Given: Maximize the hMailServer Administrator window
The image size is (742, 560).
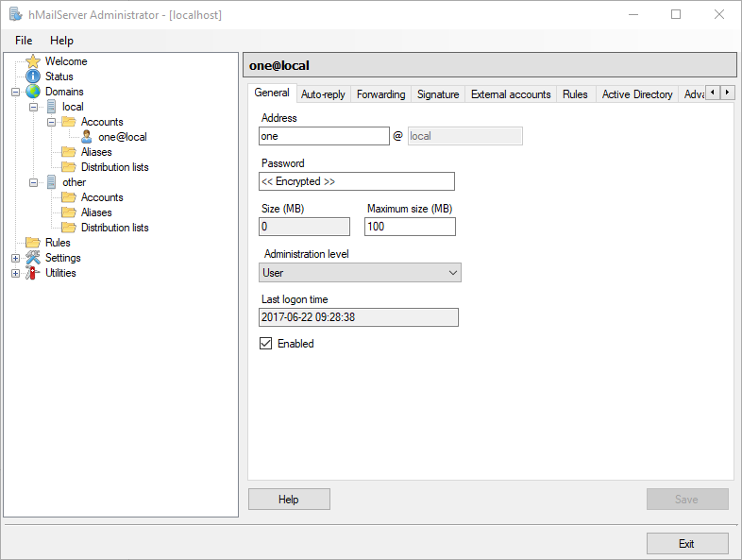Looking at the screenshot, I should (676, 14).
